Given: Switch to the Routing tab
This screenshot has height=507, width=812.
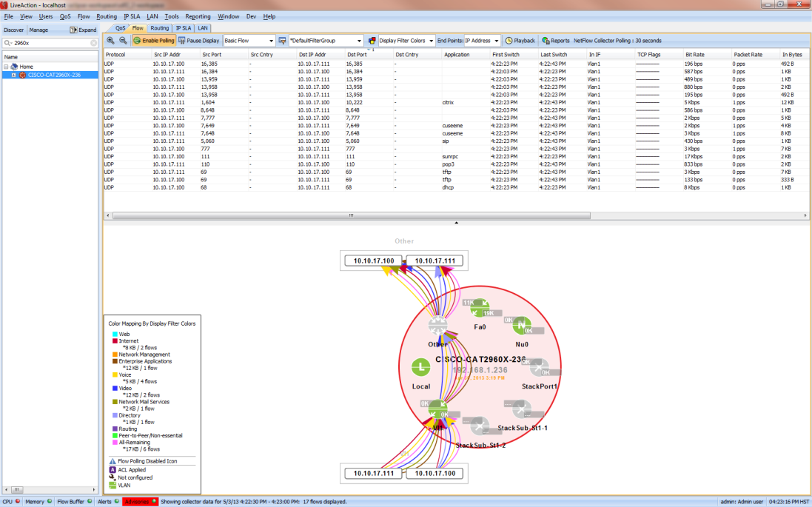Looking at the screenshot, I should point(159,28).
